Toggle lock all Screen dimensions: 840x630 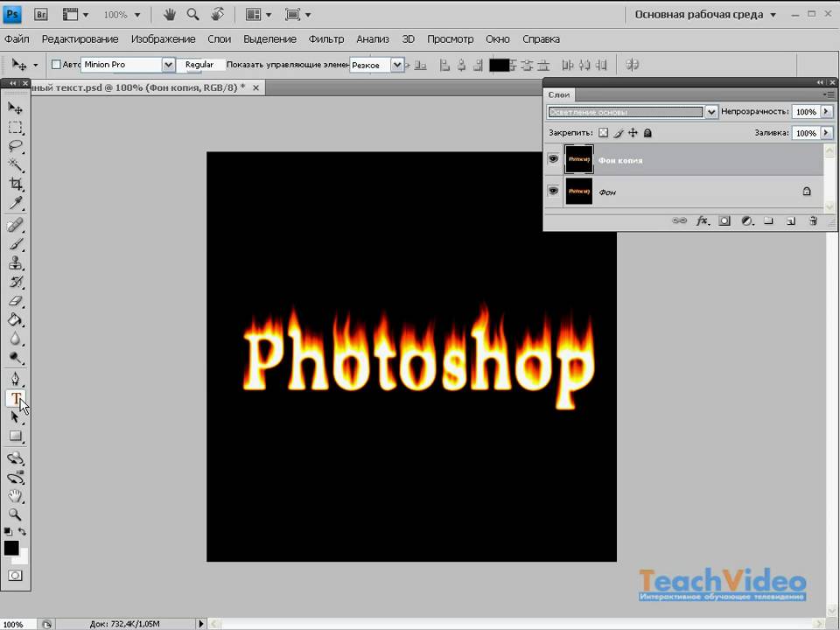point(647,133)
